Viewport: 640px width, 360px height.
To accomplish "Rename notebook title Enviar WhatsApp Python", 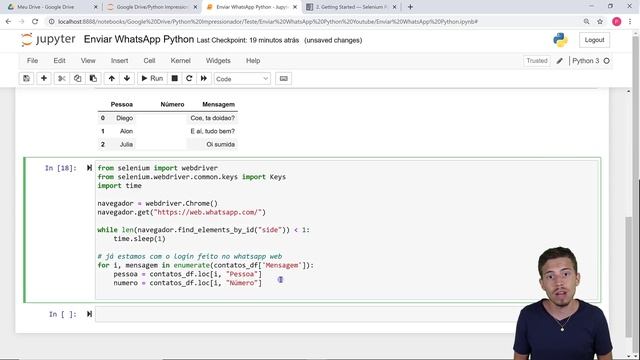I will 139,40.
